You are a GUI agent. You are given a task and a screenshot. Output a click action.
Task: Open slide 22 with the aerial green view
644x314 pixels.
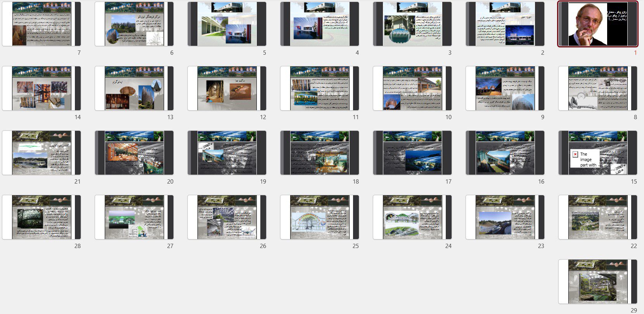coord(597,217)
